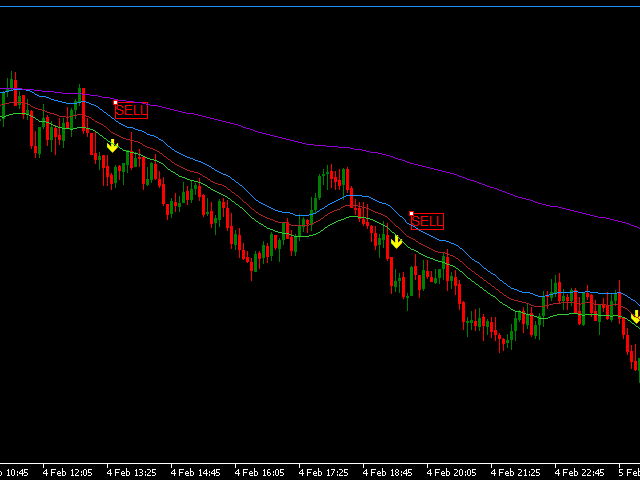The image size is (640, 480).
Task: Click the 4 Feb 17:25 time label
Action: click(x=324, y=471)
